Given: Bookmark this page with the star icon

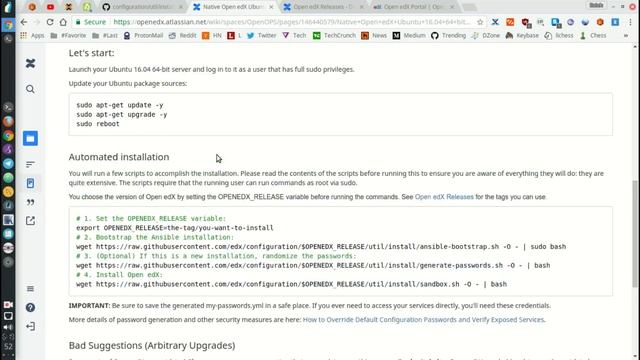Looking at the screenshot, I should tap(480, 22).
